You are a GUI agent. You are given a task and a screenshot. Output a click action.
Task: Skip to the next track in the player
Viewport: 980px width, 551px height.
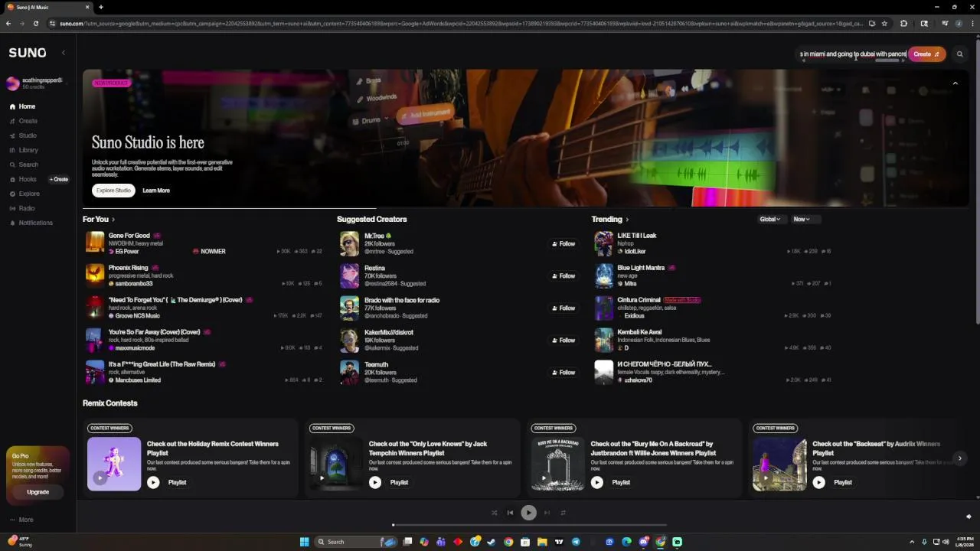[x=547, y=513]
